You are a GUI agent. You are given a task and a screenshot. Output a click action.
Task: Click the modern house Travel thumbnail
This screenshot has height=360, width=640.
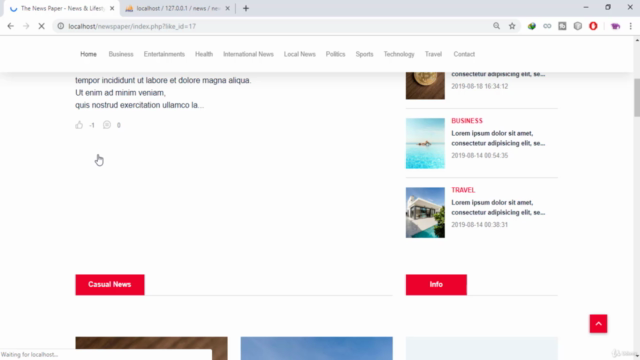pyautogui.click(x=425, y=213)
